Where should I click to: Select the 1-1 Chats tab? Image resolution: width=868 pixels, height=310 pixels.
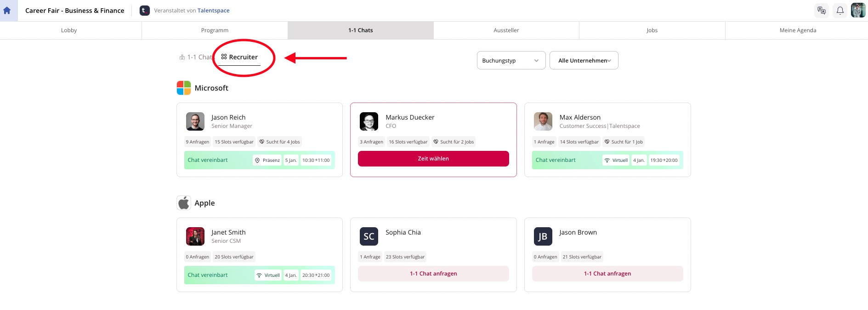pos(361,30)
